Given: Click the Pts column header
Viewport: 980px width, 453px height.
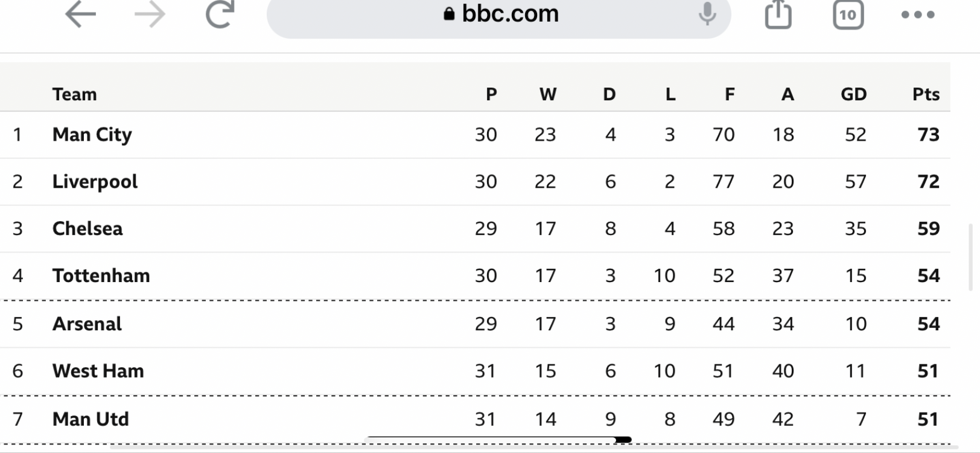Looking at the screenshot, I should (x=926, y=94).
